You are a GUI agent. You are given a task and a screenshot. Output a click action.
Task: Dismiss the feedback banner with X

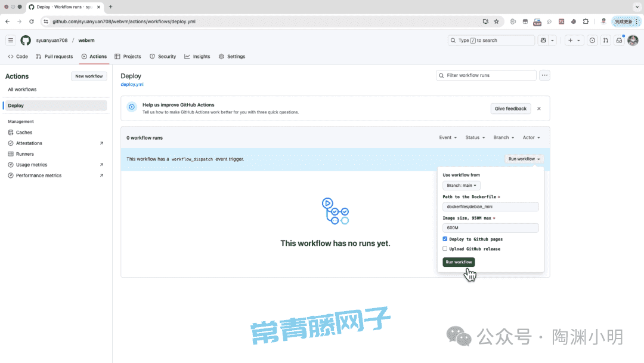pyautogui.click(x=539, y=109)
